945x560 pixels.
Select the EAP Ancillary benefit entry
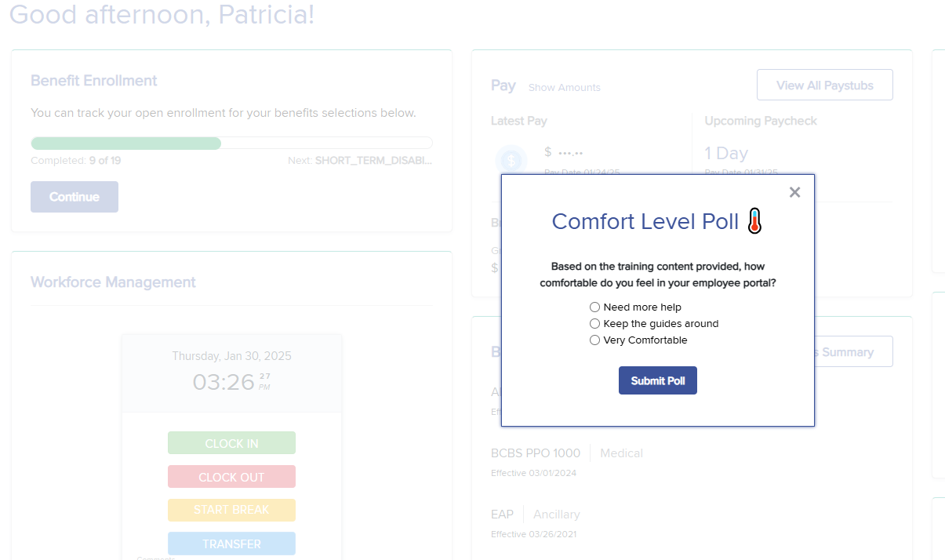pyautogui.click(x=503, y=515)
